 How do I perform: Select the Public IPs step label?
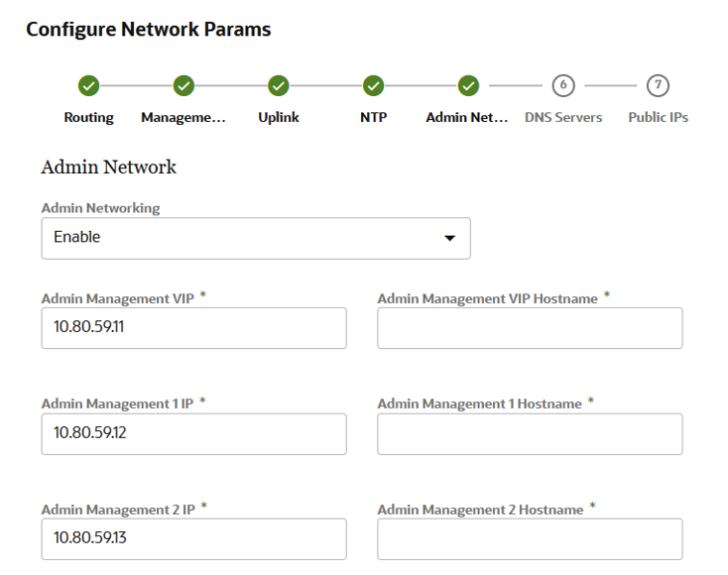tap(658, 117)
